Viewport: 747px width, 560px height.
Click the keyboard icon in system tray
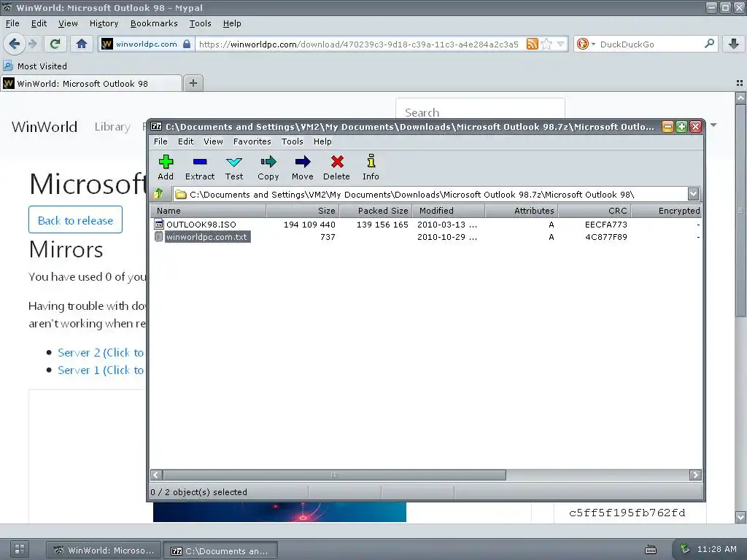(651, 550)
